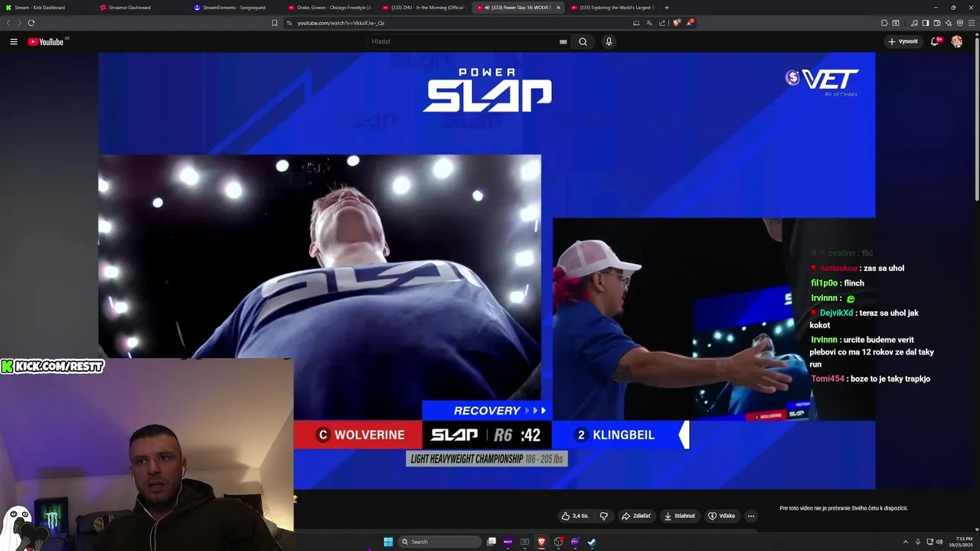Viewport: 980px width, 551px height.
Task: Open a new browser tab with plus
Action: (x=666, y=8)
